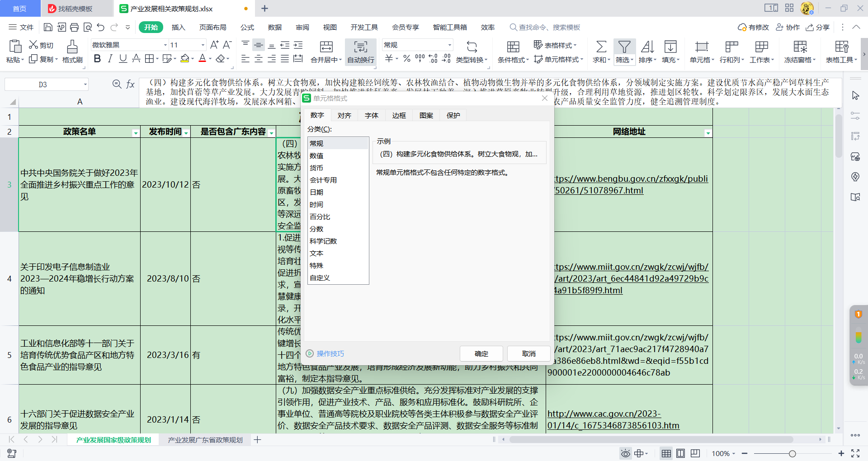Open the 公式 ribbon tab

247,28
